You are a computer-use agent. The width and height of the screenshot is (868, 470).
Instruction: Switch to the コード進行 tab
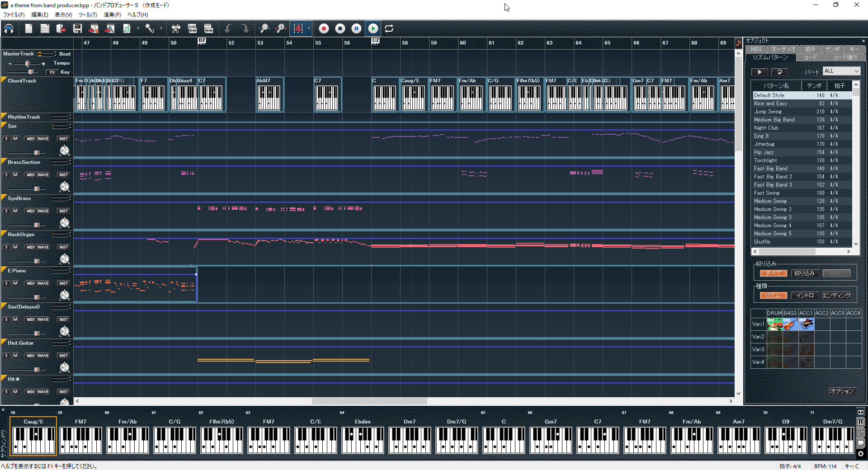pyautogui.click(x=845, y=57)
